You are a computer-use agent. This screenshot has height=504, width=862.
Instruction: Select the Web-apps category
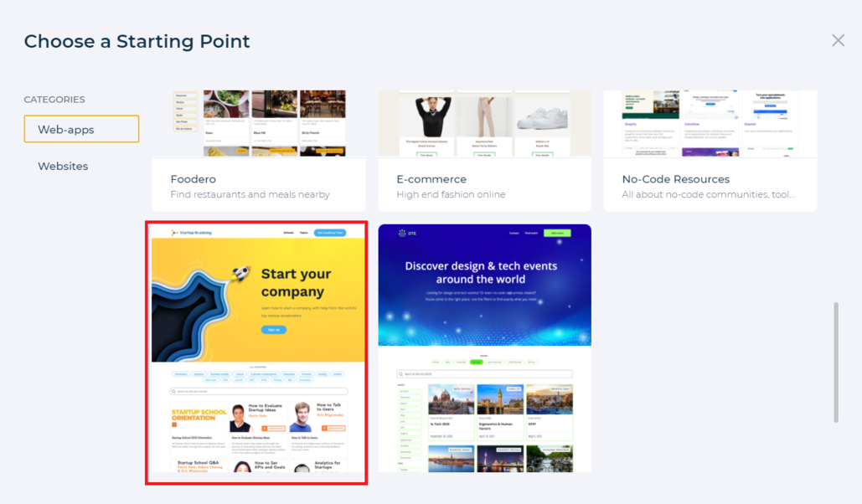coord(81,129)
